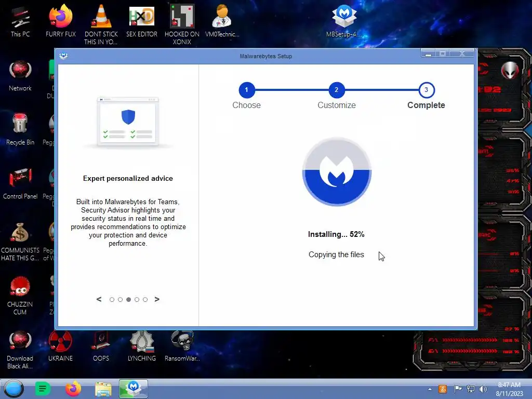Click step 1 Choose circle
The height and width of the screenshot is (399, 532).
tap(247, 90)
